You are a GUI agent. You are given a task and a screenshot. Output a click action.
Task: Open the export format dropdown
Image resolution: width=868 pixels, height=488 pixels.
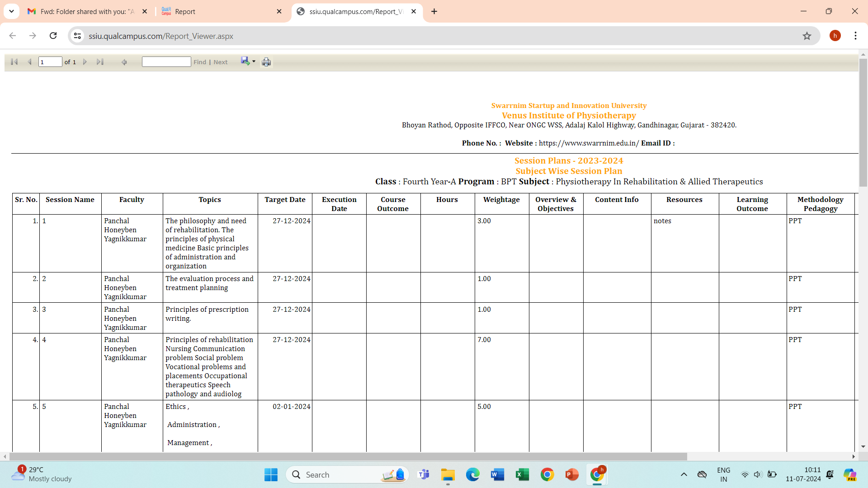tap(248, 61)
